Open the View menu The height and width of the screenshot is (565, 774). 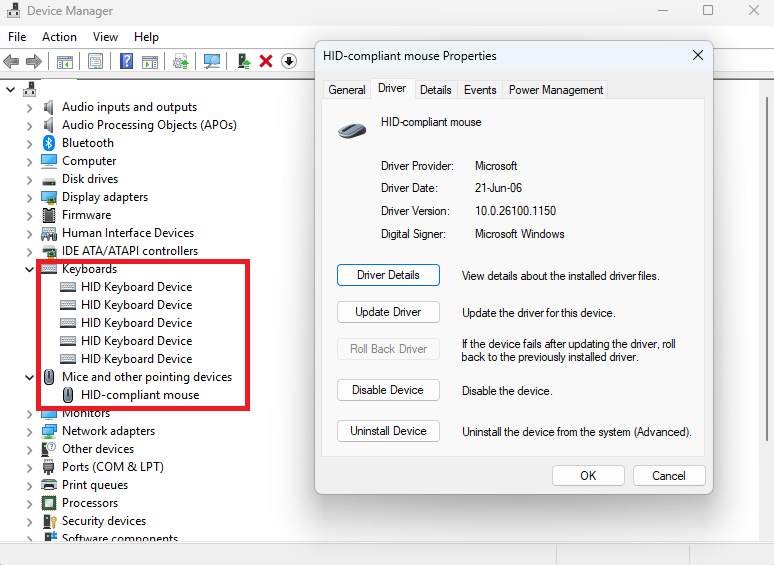pos(105,37)
